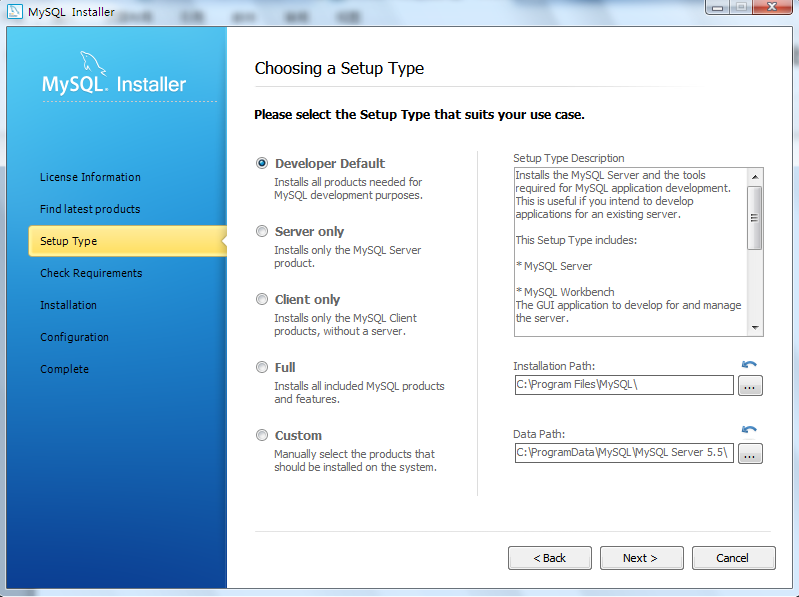The width and height of the screenshot is (799, 597).
Task: Open the Find latest products step
Action: [x=90, y=209]
